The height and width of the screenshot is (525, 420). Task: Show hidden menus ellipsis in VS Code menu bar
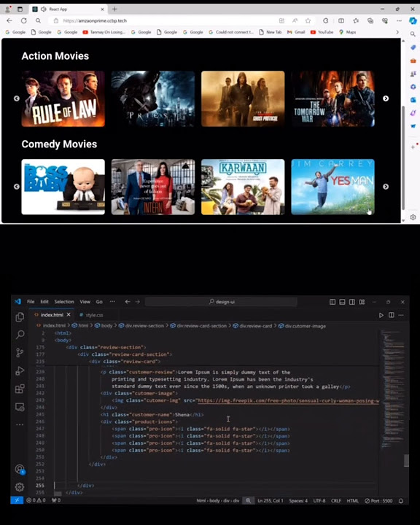(x=112, y=301)
